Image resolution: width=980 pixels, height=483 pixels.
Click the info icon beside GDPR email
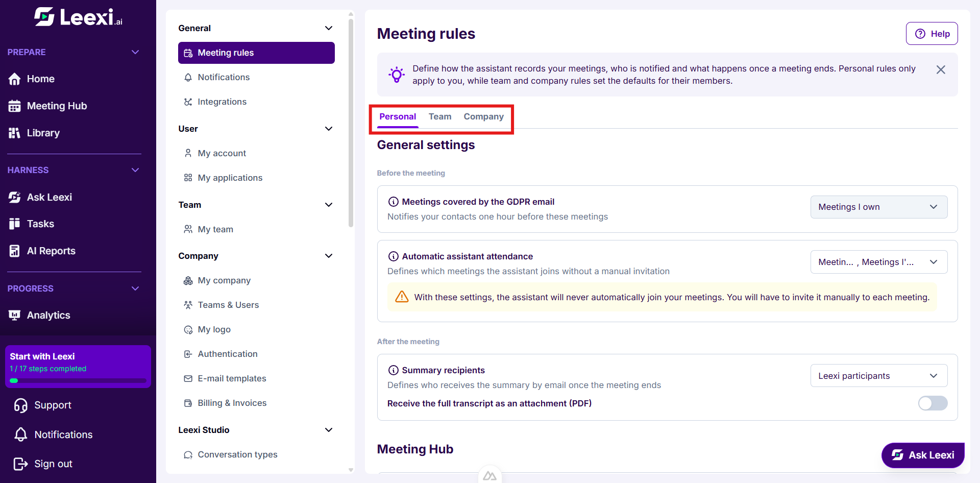click(x=394, y=202)
